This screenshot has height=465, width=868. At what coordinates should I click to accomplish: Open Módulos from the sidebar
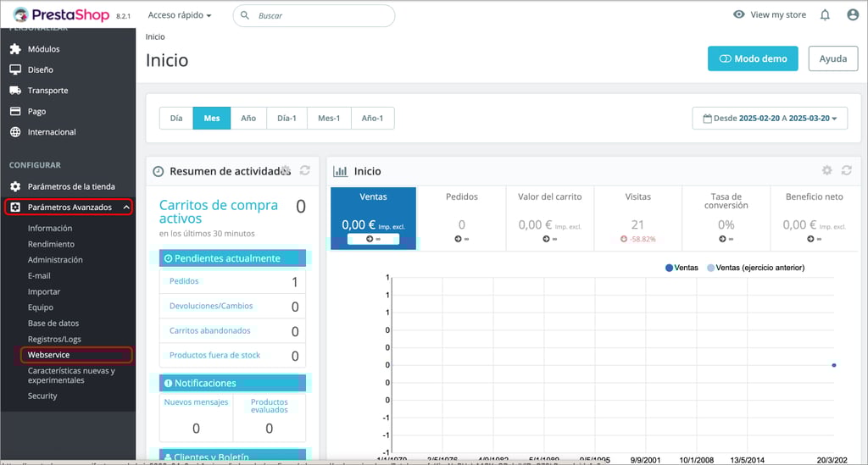[43, 49]
